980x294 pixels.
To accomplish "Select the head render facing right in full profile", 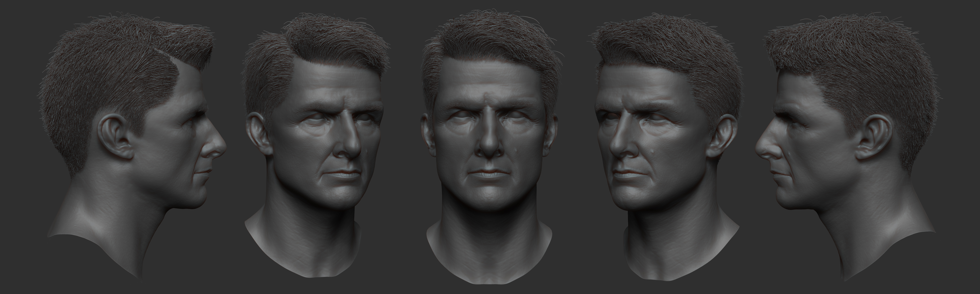I will tap(133, 146).
